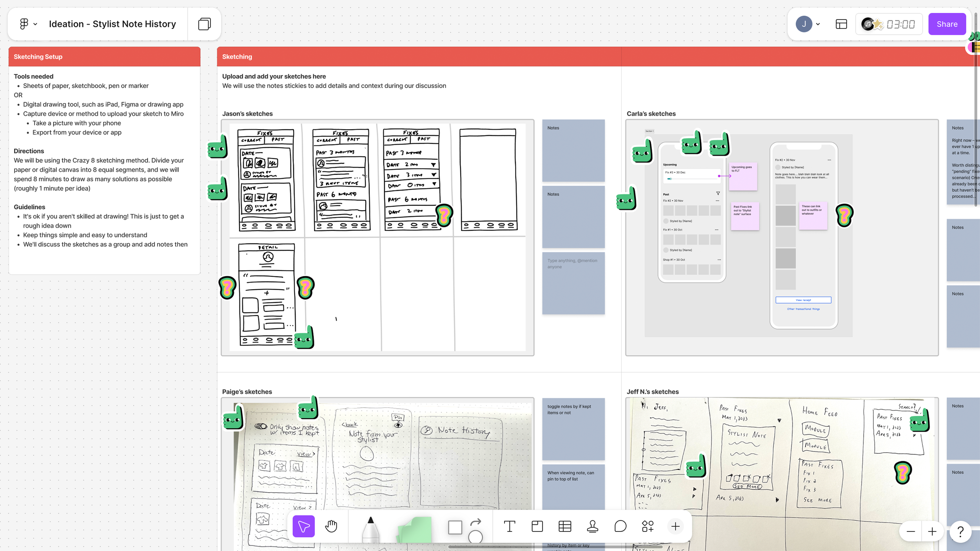The width and height of the screenshot is (980, 551).
Task: Select the Text tool
Action: click(509, 526)
